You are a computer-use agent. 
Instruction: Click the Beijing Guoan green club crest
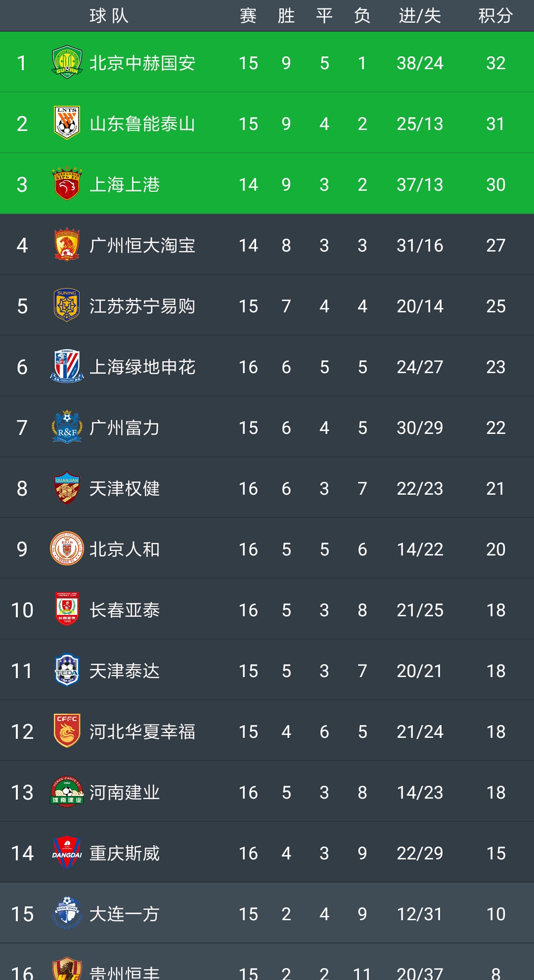67,62
